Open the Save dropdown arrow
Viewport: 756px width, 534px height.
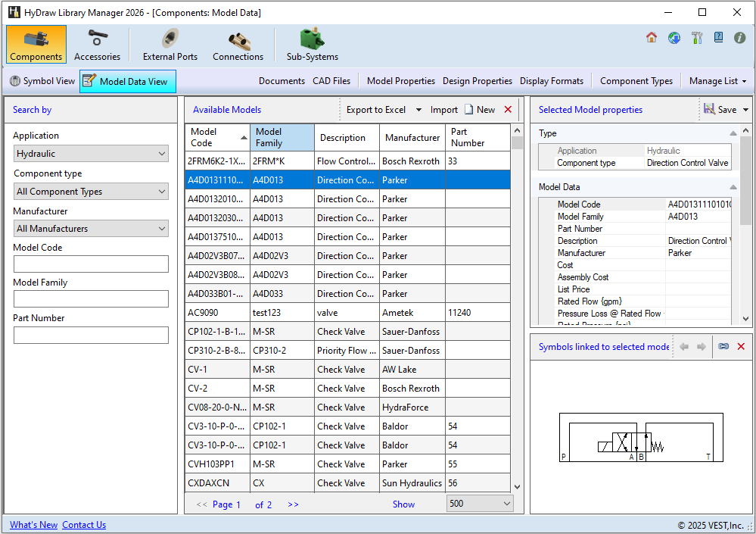(x=745, y=110)
